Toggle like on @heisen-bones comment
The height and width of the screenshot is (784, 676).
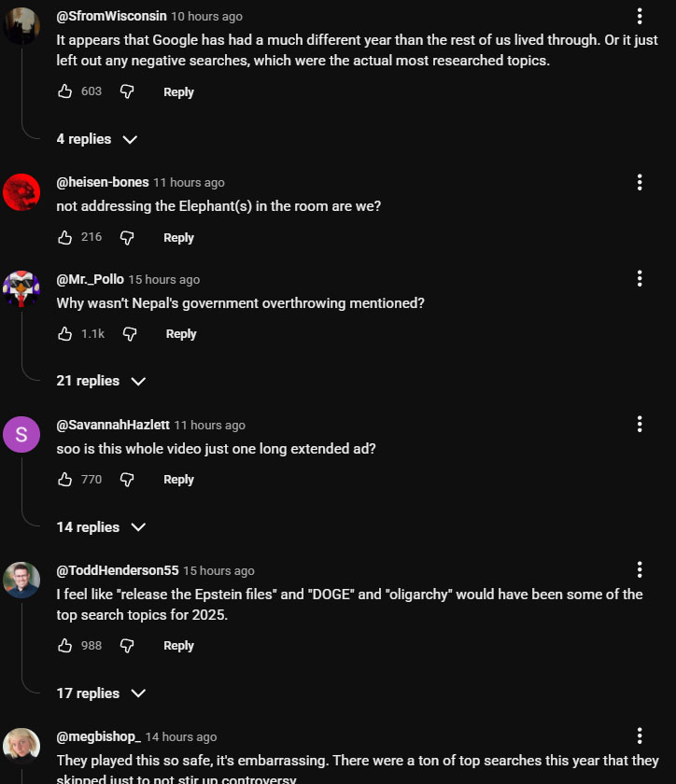point(65,237)
